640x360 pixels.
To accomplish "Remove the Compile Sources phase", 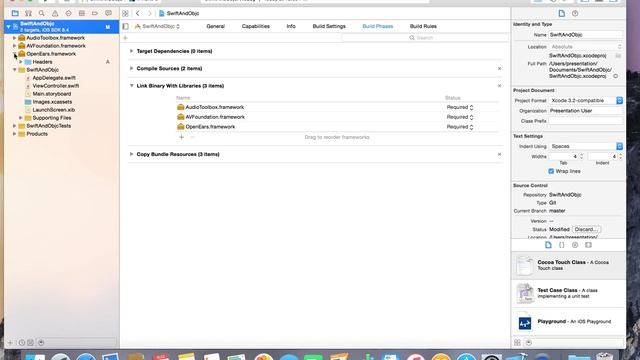I will (499, 69).
